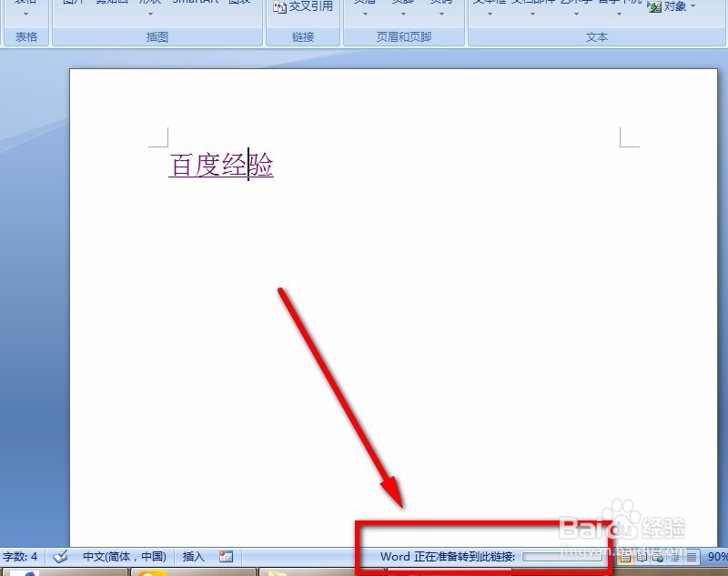Click the 百度经验 hyperlink in the document

(x=218, y=167)
